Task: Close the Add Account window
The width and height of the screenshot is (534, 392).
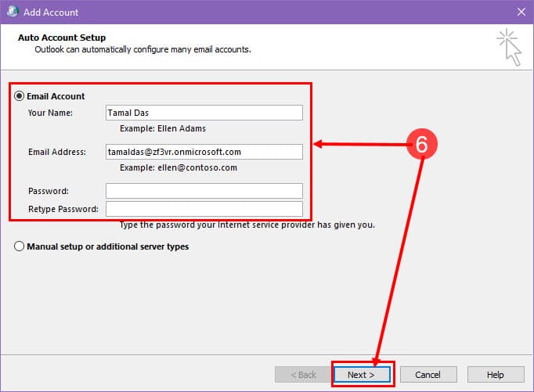Action: pyautogui.click(x=521, y=12)
